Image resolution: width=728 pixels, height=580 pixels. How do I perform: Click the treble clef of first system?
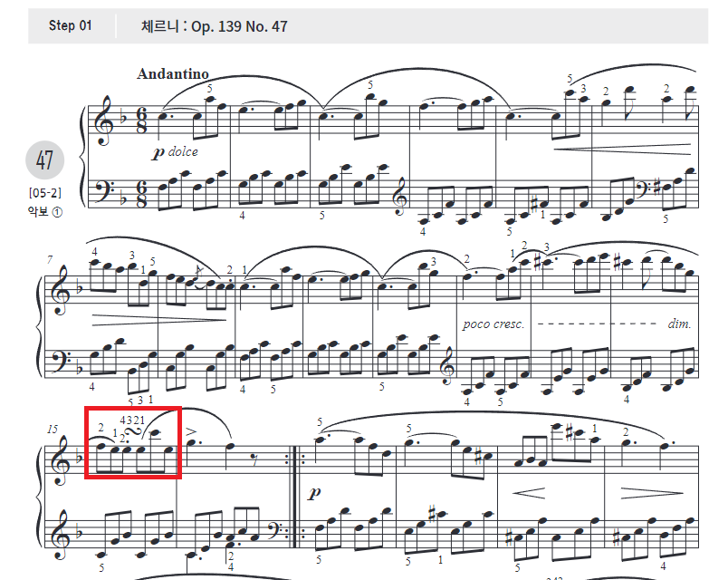click(x=103, y=121)
